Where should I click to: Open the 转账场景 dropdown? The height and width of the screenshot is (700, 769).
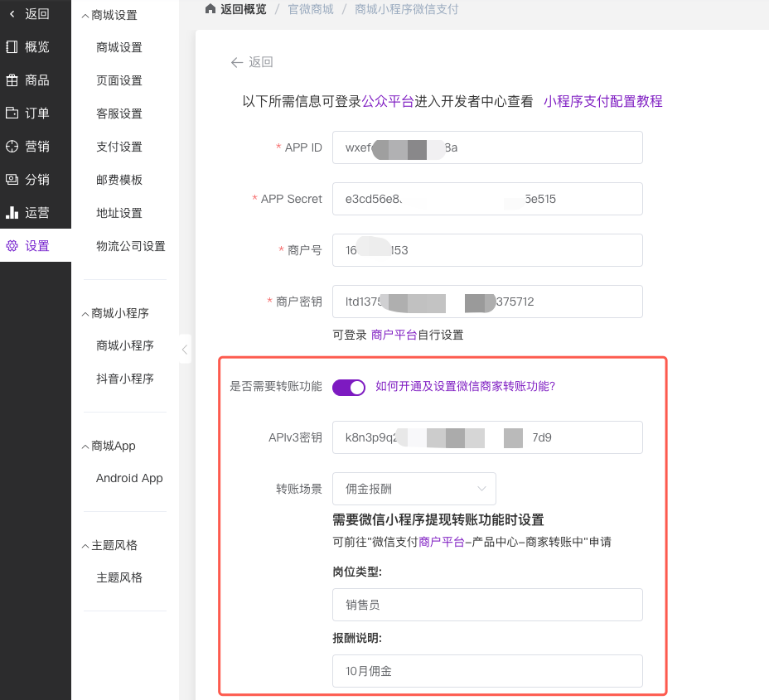414,489
